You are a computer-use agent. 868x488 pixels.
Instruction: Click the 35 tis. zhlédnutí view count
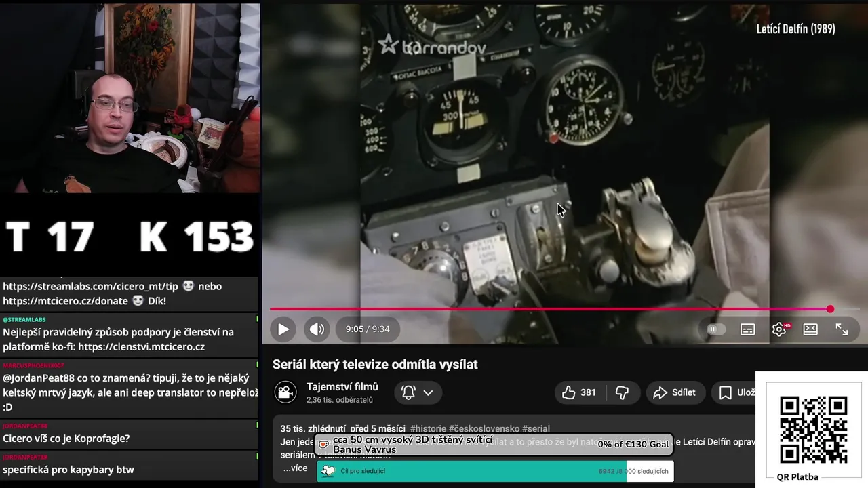coord(313,429)
